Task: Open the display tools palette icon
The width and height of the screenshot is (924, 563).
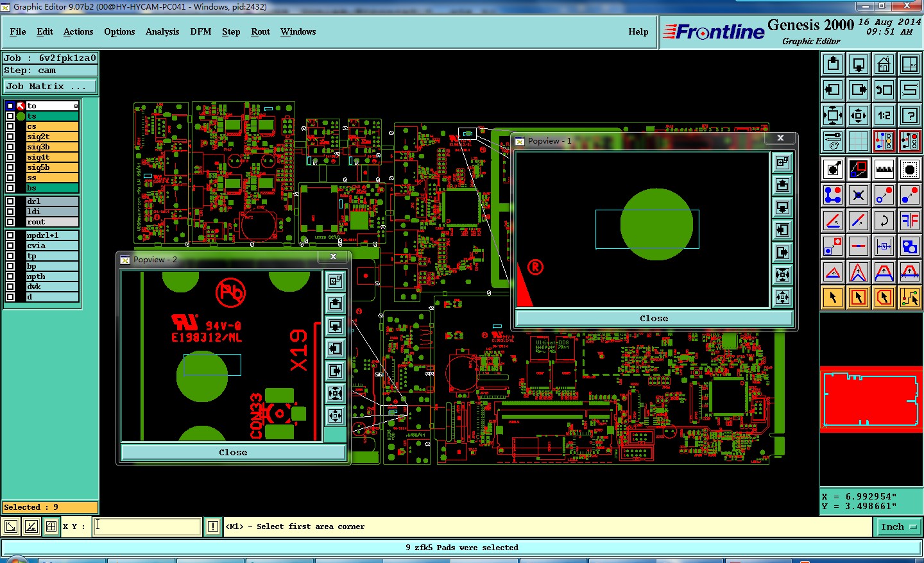Action: (833, 141)
